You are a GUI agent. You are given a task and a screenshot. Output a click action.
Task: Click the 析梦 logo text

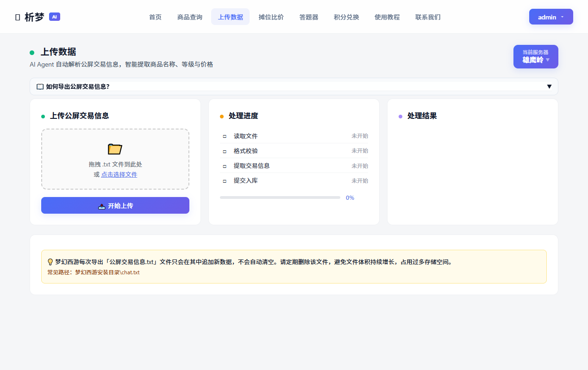pyautogui.click(x=34, y=17)
